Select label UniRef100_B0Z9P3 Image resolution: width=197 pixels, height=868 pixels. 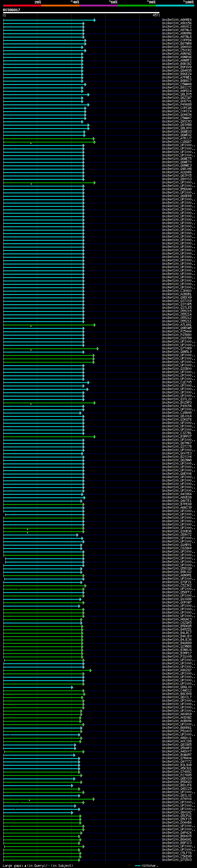point(176,403)
